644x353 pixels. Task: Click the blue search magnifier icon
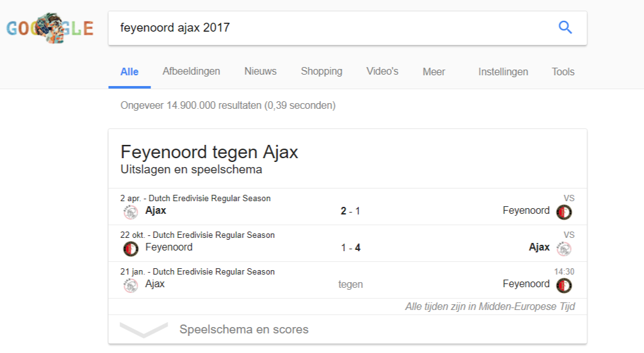click(x=565, y=28)
